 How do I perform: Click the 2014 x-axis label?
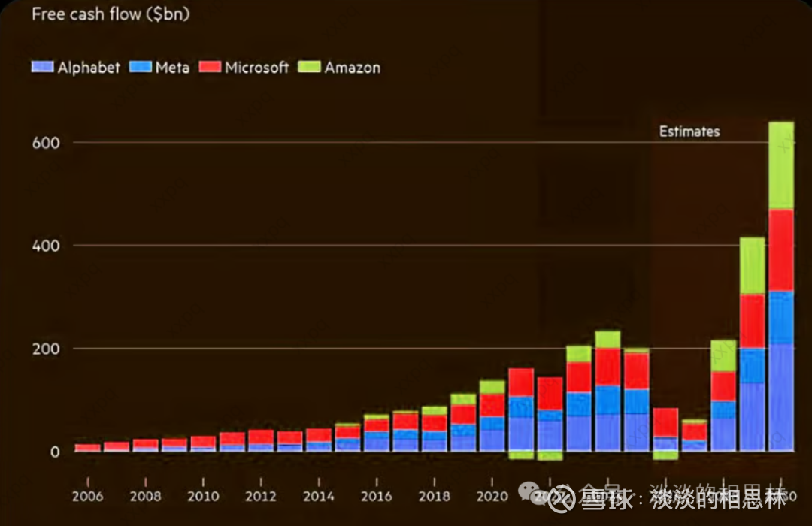coord(319,497)
